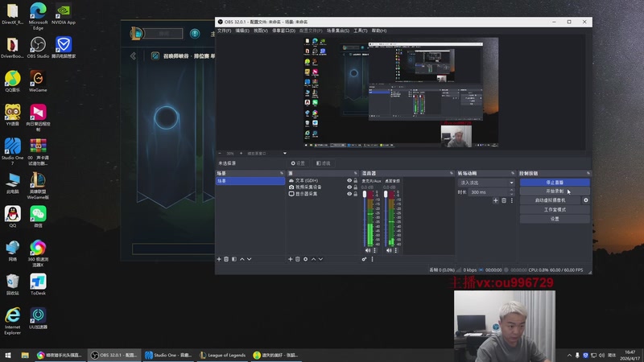Select the 场景 entry in the scenes list
This screenshot has width=644, height=362.
tap(250, 181)
